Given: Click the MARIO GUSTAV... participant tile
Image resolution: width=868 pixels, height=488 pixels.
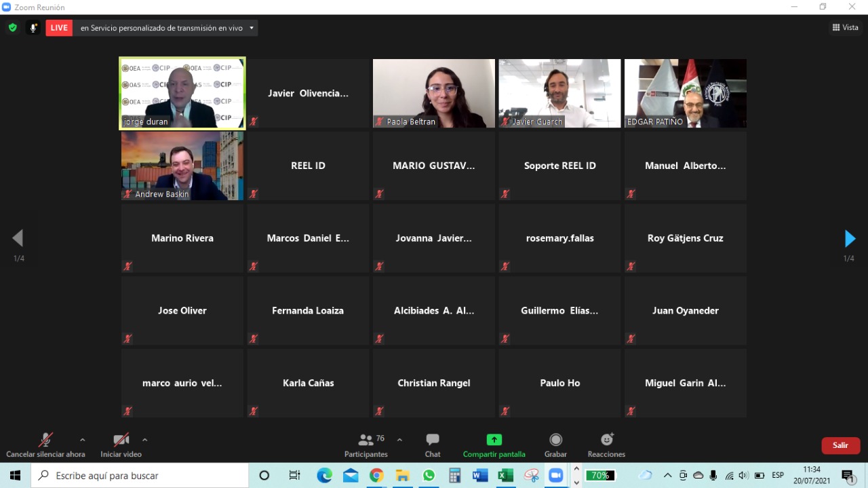Looking at the screenshot, I should (434, 166).
